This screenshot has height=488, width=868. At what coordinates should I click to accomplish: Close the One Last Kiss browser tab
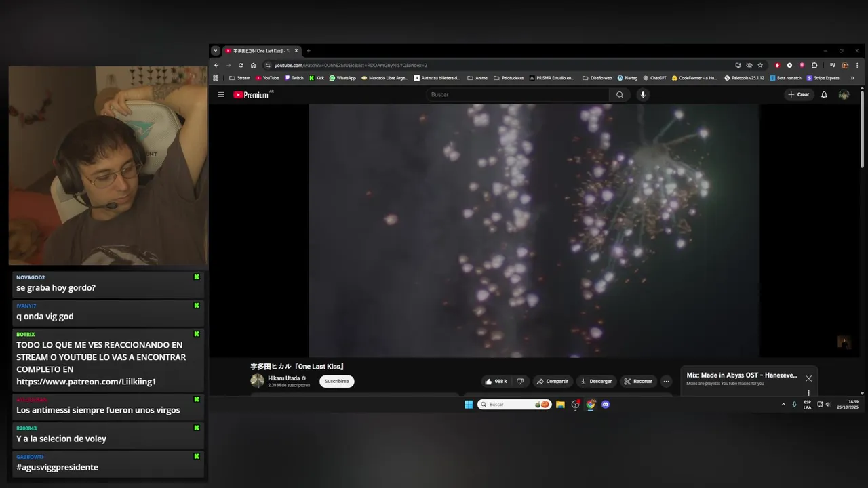(x=296, y=51)
